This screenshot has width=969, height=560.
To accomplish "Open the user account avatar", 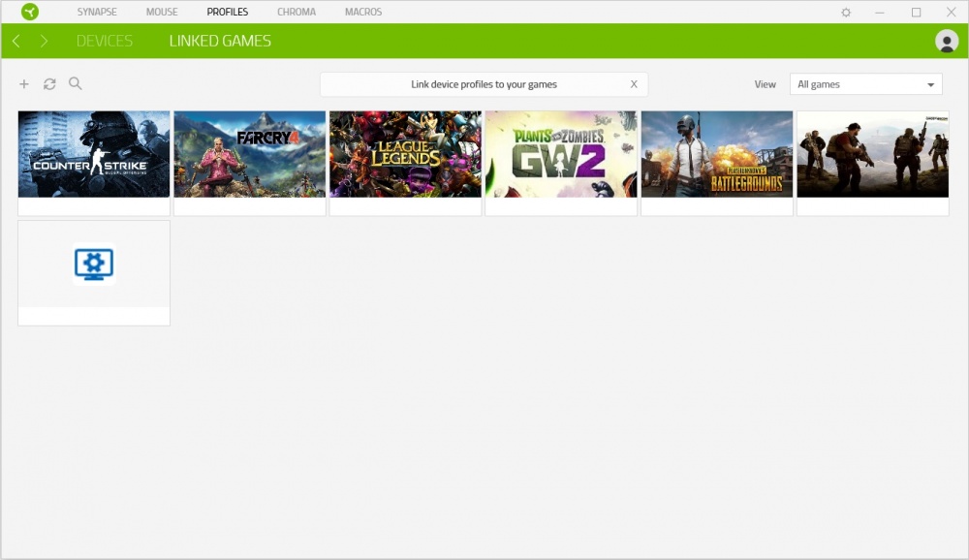I will [x=946, y=42].
